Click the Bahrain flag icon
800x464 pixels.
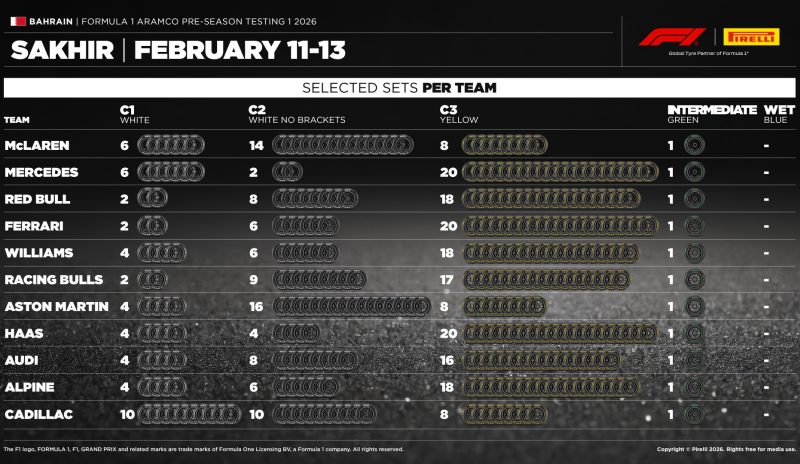(x=15, y=20)
